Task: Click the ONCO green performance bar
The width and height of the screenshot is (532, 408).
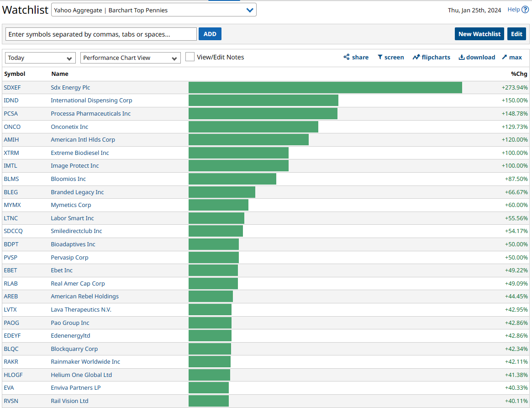Action: 253,127
